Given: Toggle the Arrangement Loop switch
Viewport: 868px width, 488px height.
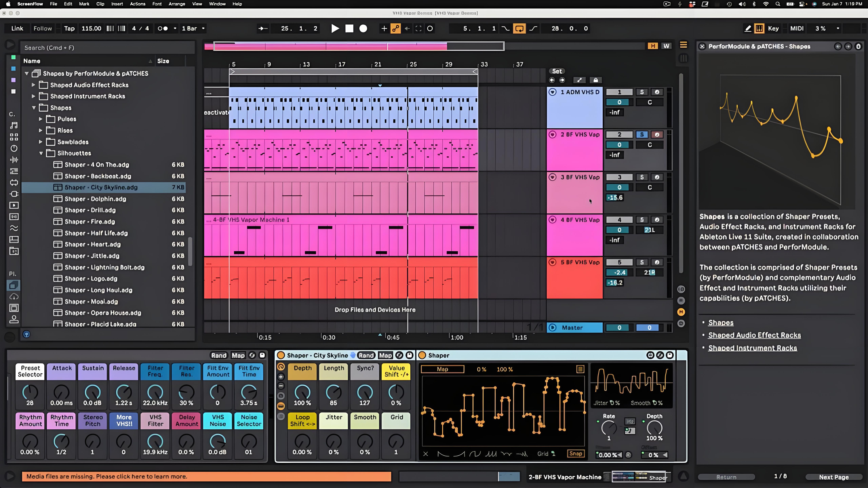Looking at the screenshot, I should click(x=519, y=29).
